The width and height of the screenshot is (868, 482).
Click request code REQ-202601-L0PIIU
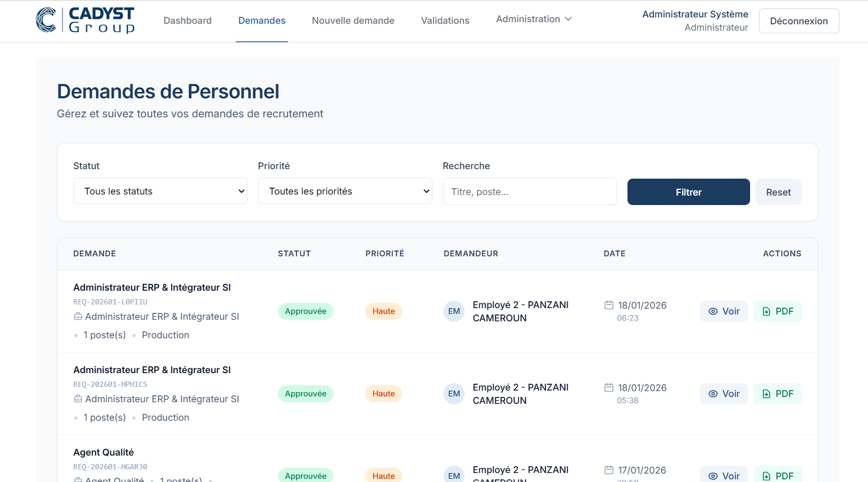pos(110,302)
